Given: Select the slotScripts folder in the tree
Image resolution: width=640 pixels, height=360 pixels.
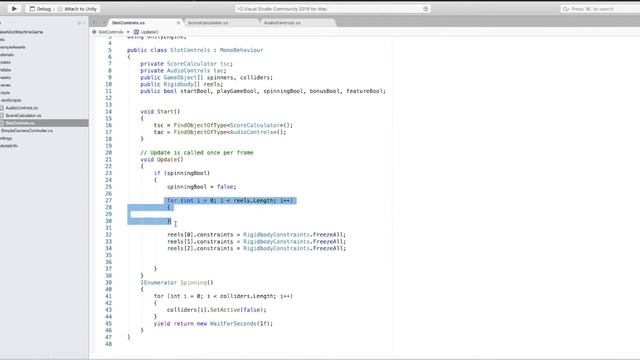Looking at the screenshot, I should (11, 100).
